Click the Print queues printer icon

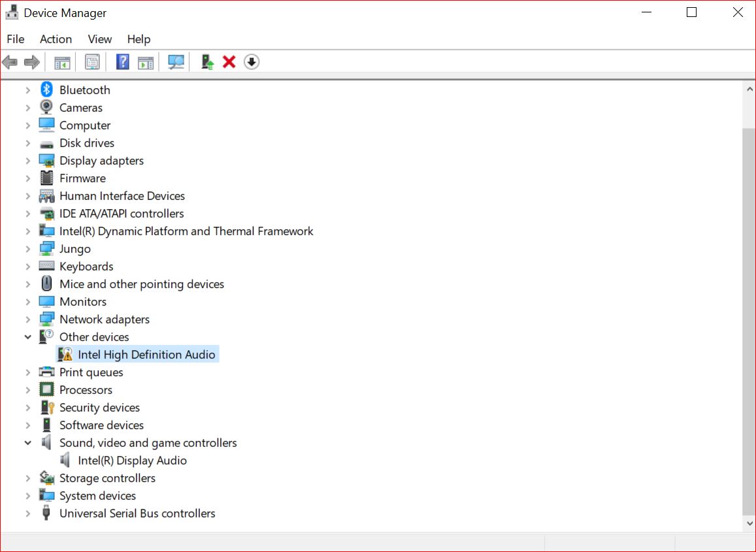(x=46, y=372)
